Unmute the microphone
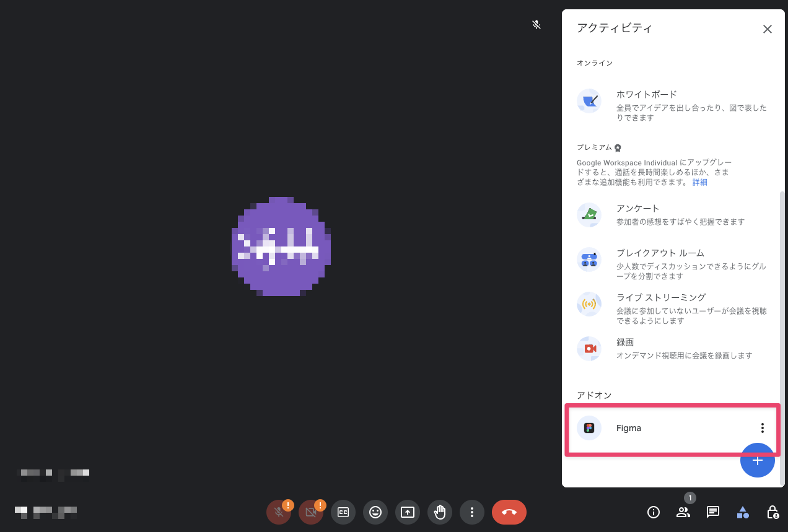This screenshot has height=532, width=788. (279, 512)
